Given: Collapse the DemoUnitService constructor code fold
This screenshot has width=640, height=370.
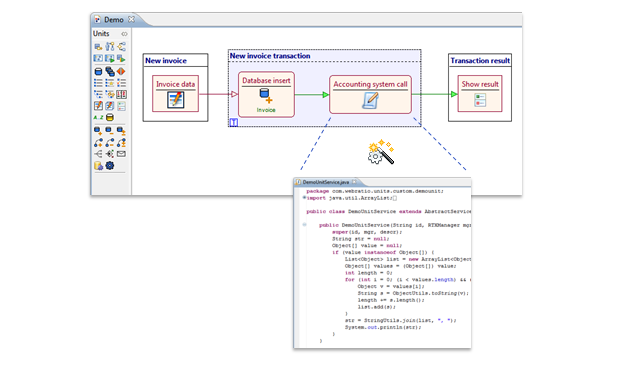Looking at the screenshot, I should 304,225.
